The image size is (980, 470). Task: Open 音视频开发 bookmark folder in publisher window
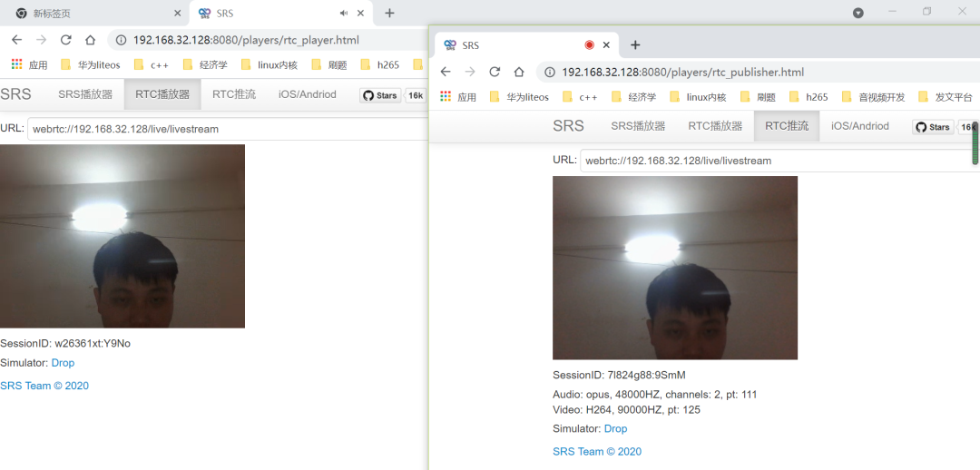(873, 97)
